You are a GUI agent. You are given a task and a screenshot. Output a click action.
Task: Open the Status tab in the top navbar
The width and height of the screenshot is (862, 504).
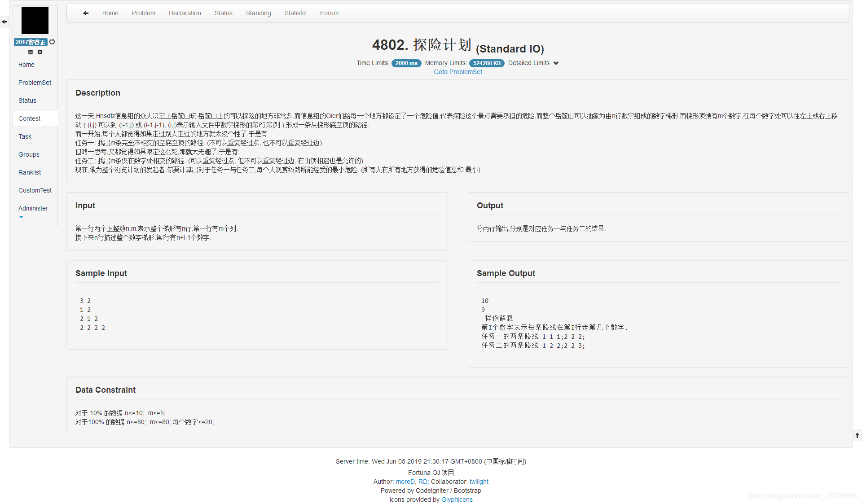tap(224, 13)
